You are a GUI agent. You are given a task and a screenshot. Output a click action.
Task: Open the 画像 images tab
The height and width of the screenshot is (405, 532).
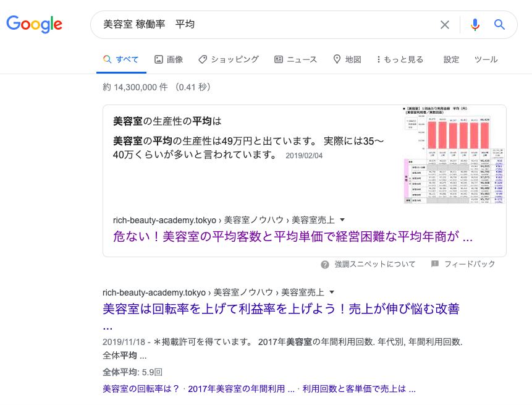coord(169,59)
